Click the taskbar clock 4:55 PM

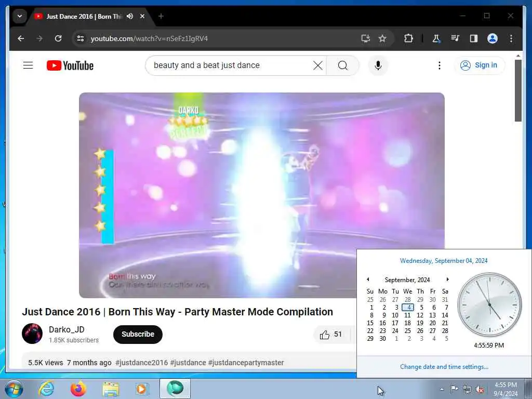pyautogui.click(x=506, y=389)
